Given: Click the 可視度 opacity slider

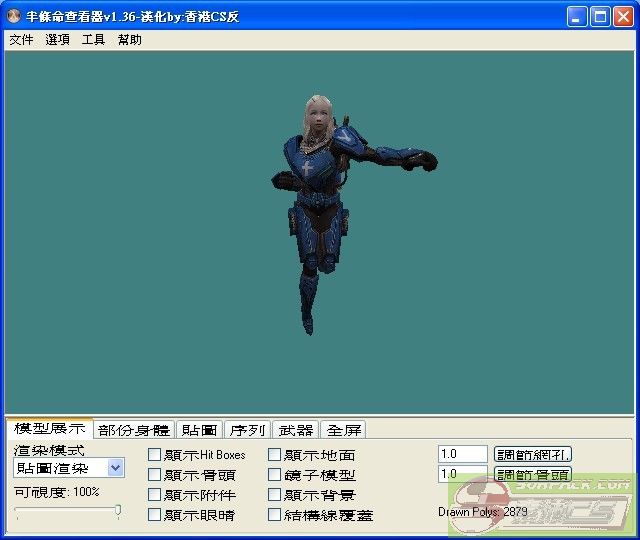Looking at the screenshot, I should pyautogui.click(x=68, y=511).
